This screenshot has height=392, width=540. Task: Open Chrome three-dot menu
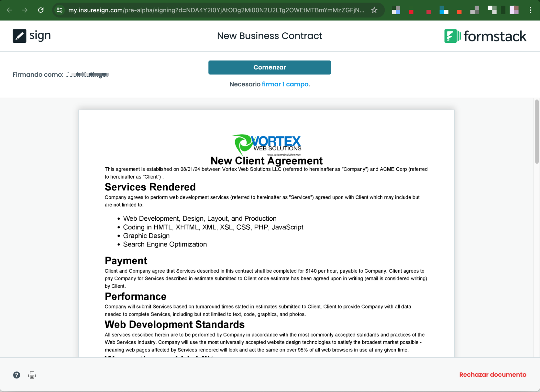coord(530,10)
